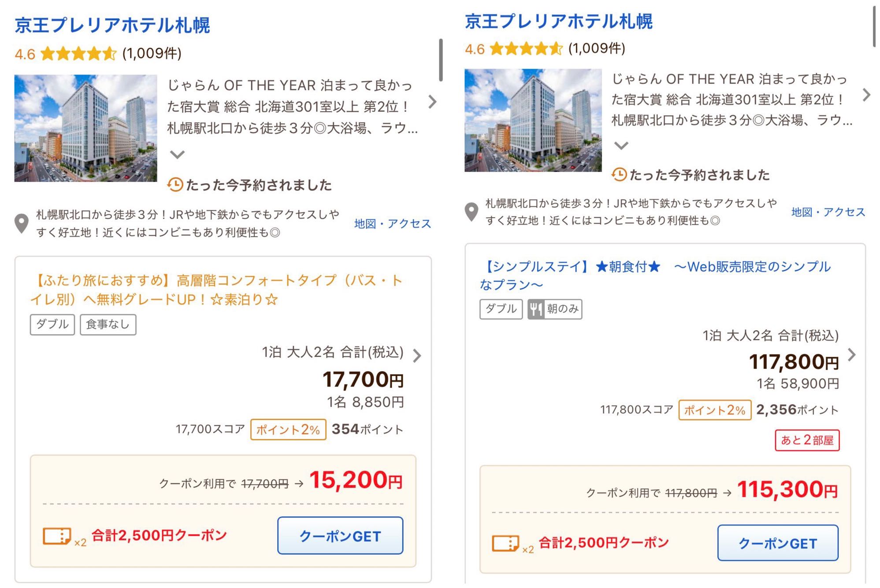This screenshot has height=588, width=880.
Task: Click the fork-and-knife 朝のみ meal tag
Action: pos(555,309)
